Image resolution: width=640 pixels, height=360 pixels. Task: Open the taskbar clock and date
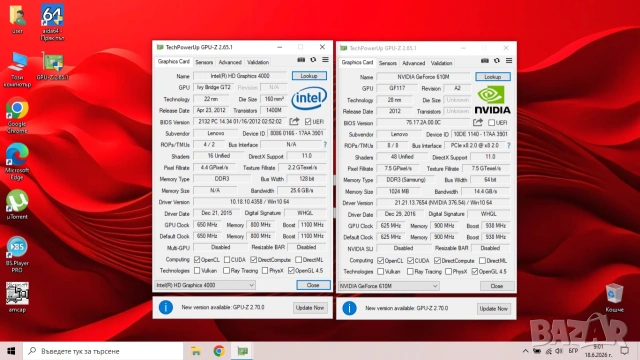point(598,351)
